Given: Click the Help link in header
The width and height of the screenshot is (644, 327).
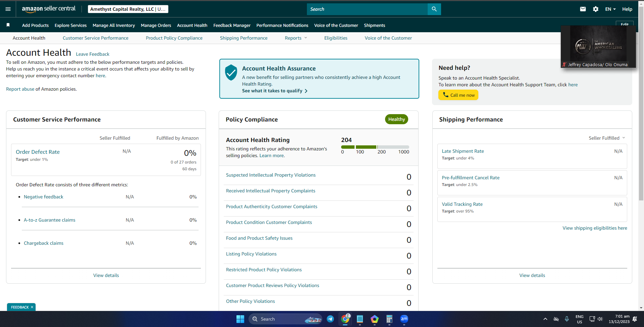Looking at the screenshot, I should pos(627,9).
